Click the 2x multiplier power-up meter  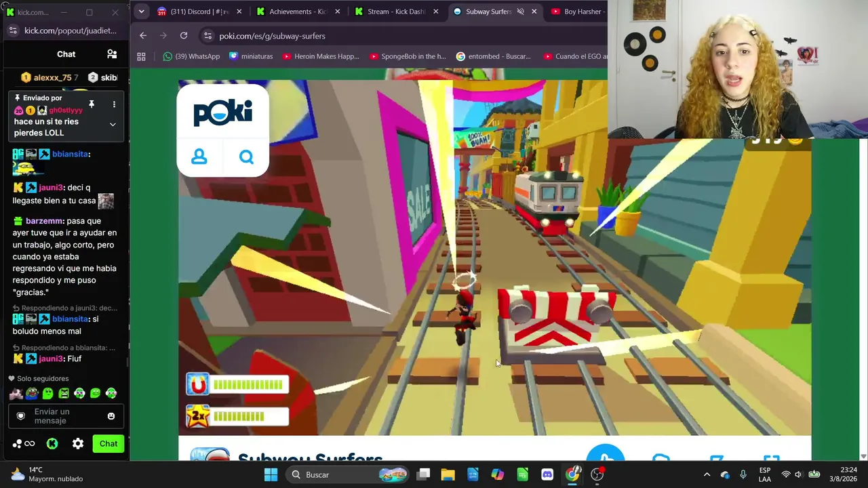coord(237,416)
